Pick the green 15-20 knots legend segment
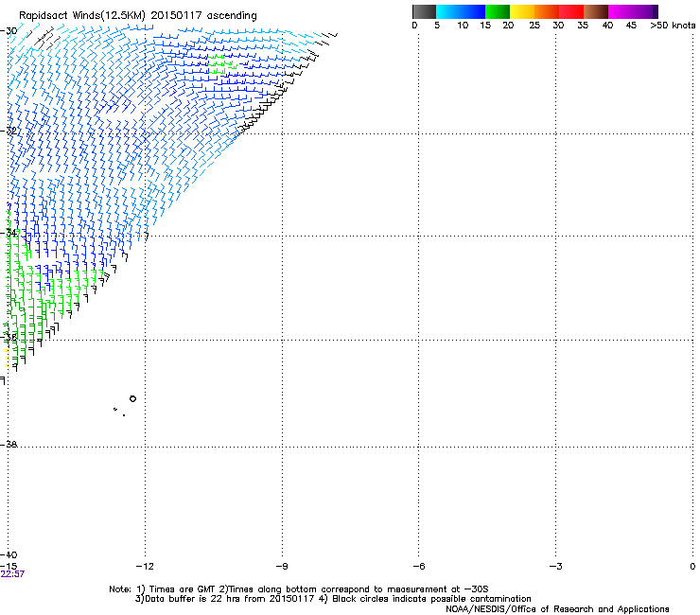Screen dimensions: 700x615 498,11
